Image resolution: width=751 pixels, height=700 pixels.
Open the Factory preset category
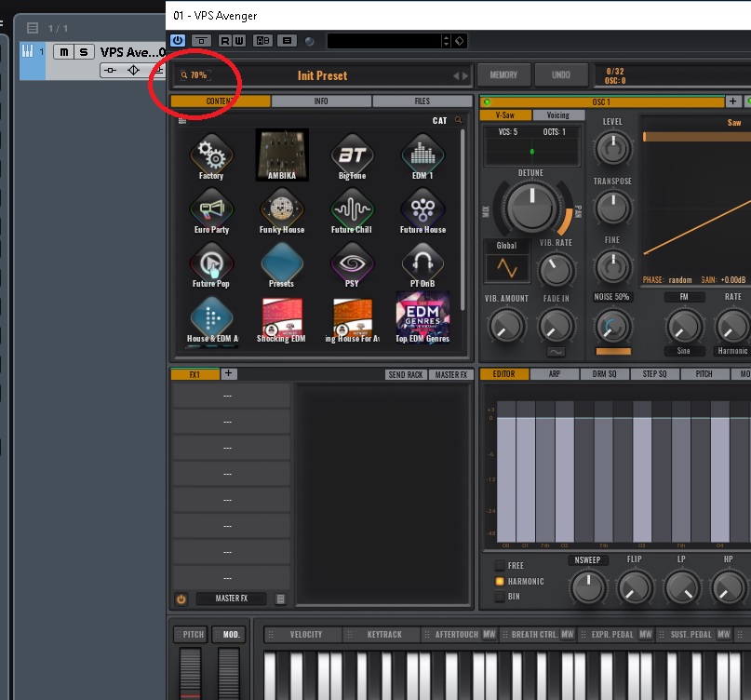coord(211,156)
